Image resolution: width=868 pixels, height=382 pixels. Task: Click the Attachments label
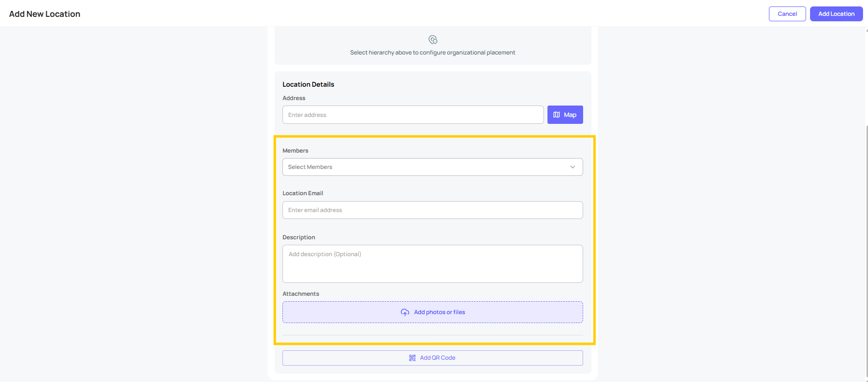click(301, 294)
